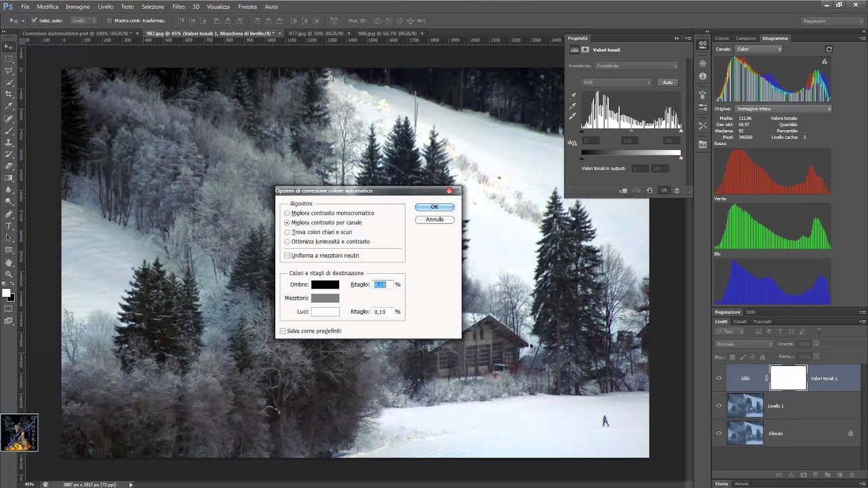This screenshot has height=488, width=868.
Task: Select the Lasso tool
Action: pyautogui.click(x=9, y=70)
